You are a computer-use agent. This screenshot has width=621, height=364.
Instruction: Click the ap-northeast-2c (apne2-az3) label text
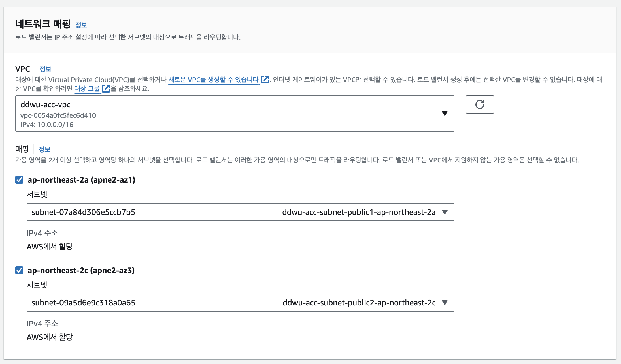(81, 270)
